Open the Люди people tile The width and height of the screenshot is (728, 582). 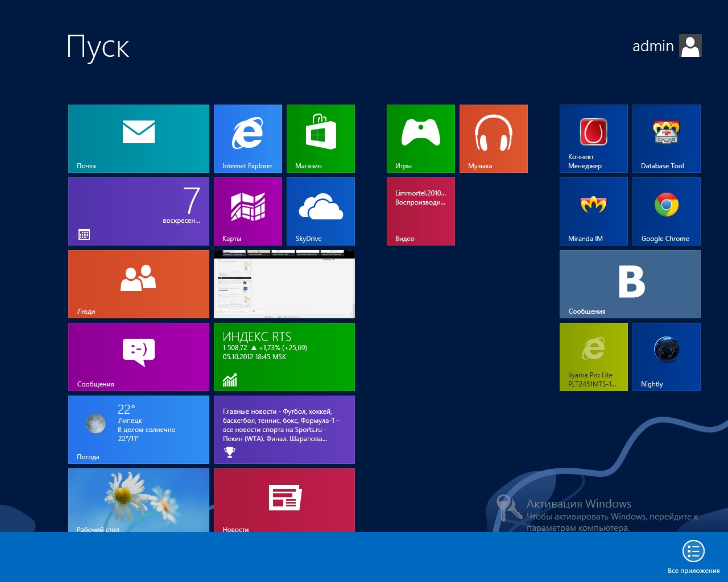pyautogui.click(x=139, y=284)
